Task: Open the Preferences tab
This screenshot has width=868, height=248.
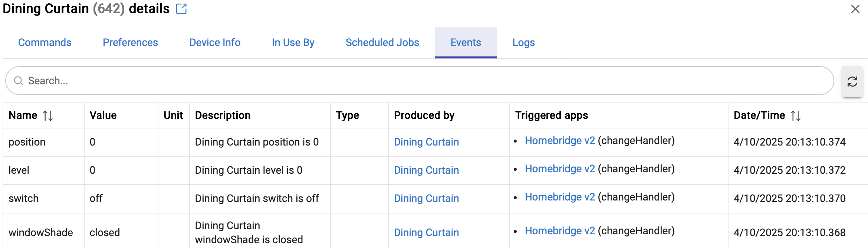Action: pyautogui.click(x=130, y=42)
